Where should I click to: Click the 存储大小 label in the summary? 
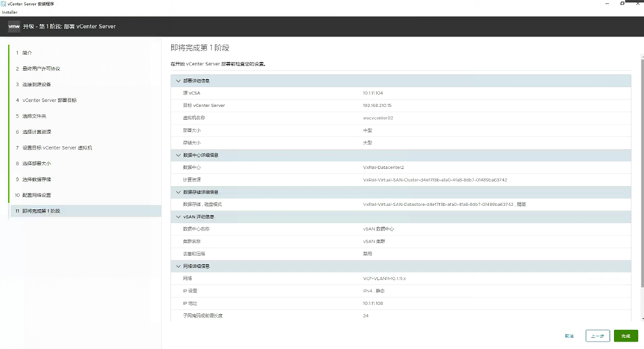pyautogui.click(x=192, y=142)
